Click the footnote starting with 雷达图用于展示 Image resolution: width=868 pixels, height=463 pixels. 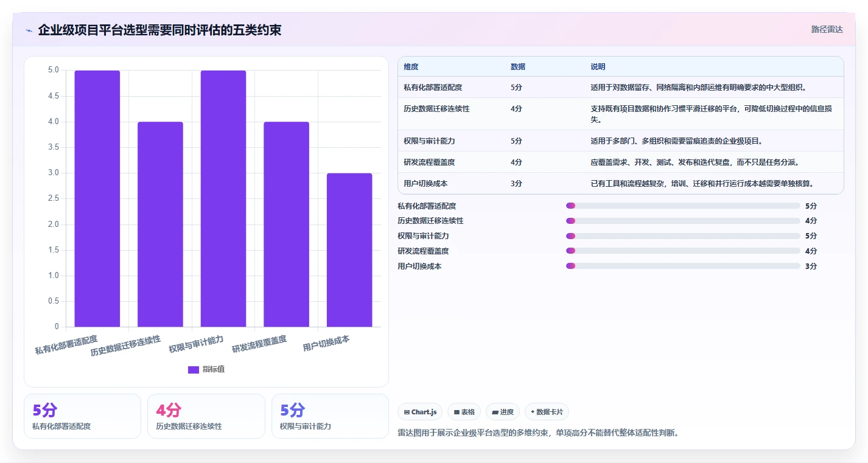[538, 433]
